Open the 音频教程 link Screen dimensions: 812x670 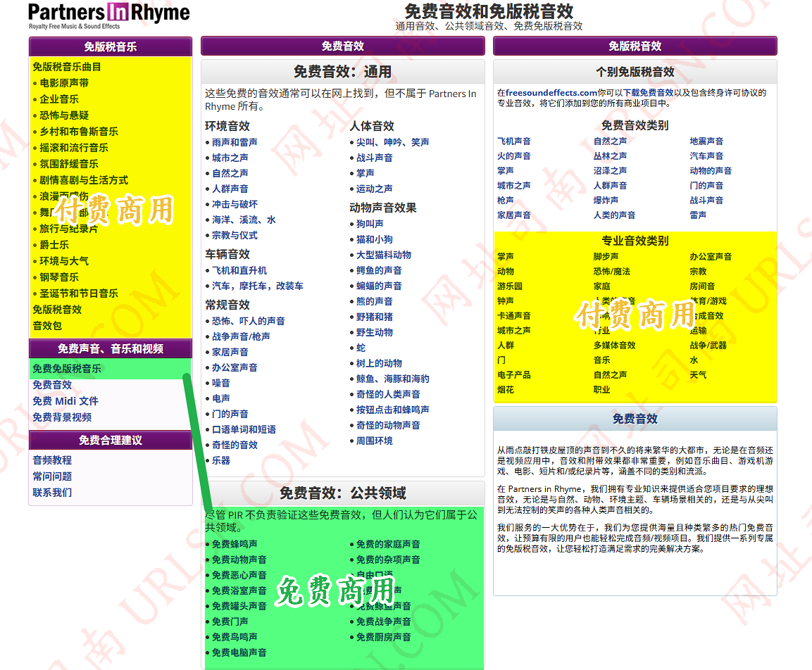[52, 460]
